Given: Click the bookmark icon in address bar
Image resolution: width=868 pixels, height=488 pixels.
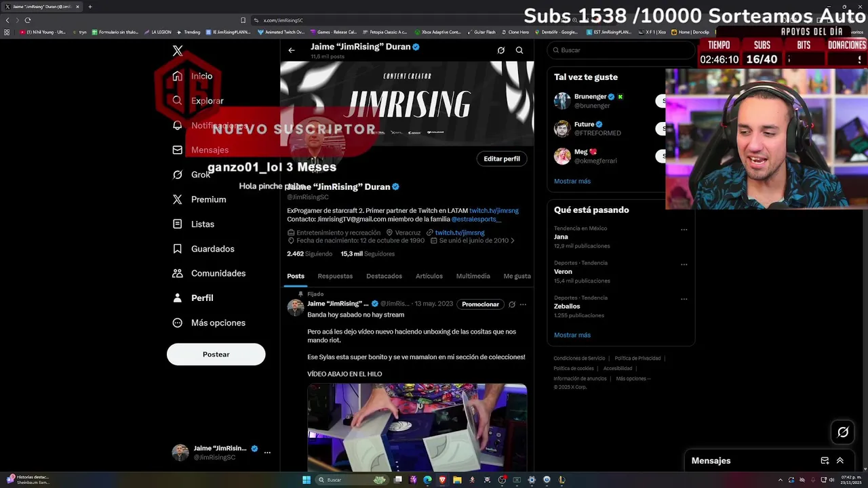Looking at the screenshot, I should [243, 20].
